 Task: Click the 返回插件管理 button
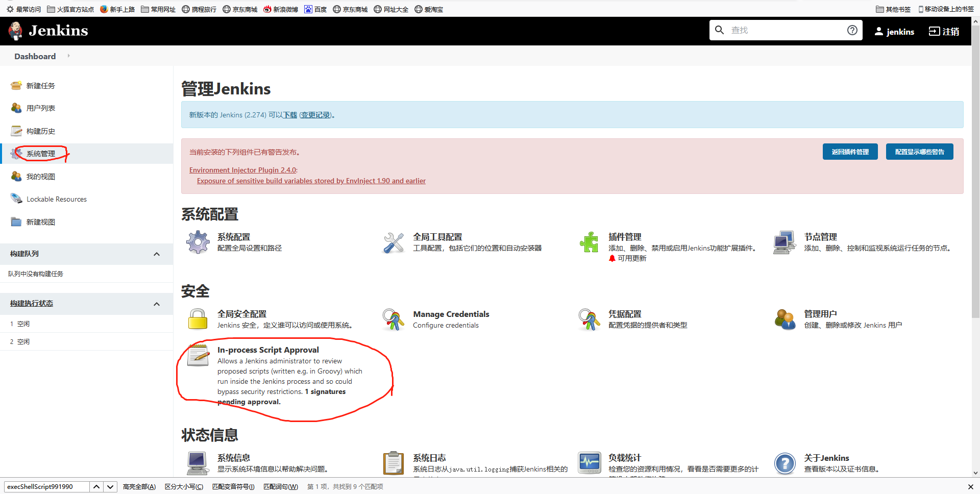click(849, 151)
